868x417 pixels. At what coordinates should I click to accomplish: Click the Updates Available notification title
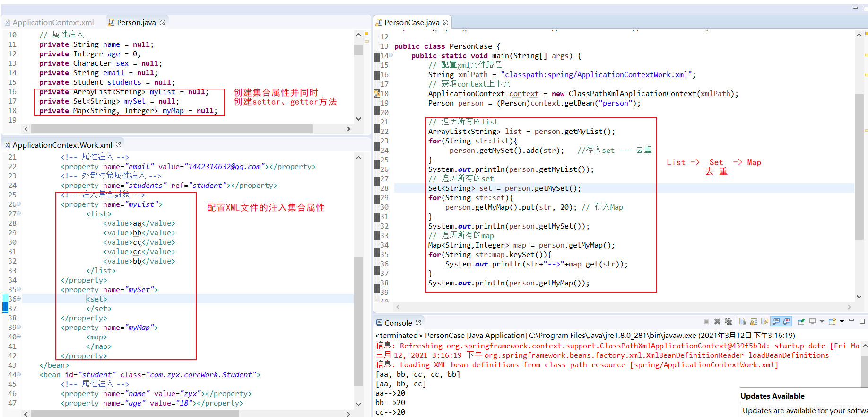click(772, 396)
